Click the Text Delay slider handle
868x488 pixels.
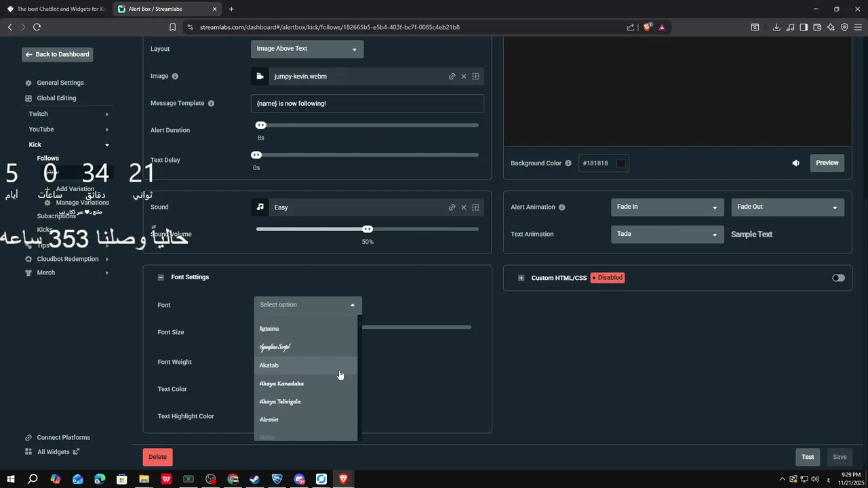tap(256, 155)
